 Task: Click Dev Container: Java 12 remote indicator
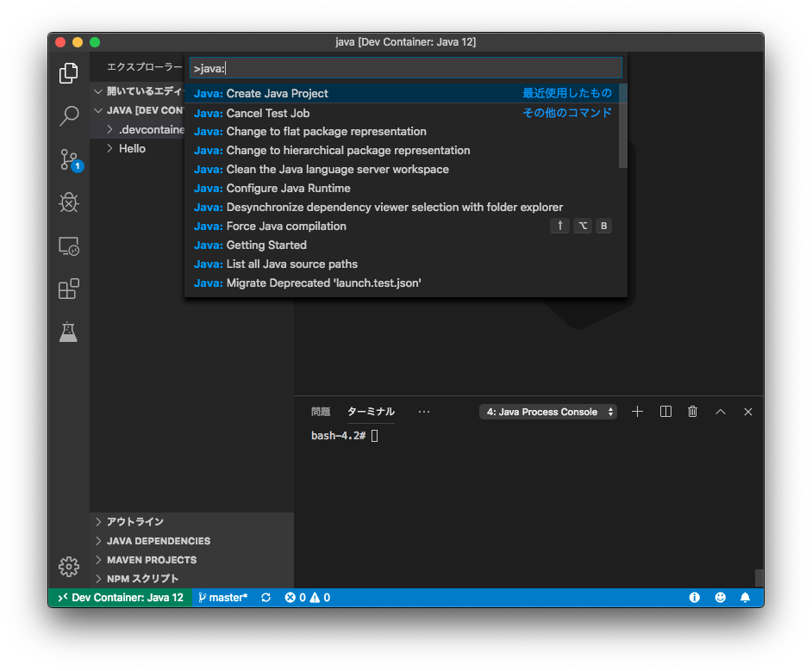[x=120, y=598]
